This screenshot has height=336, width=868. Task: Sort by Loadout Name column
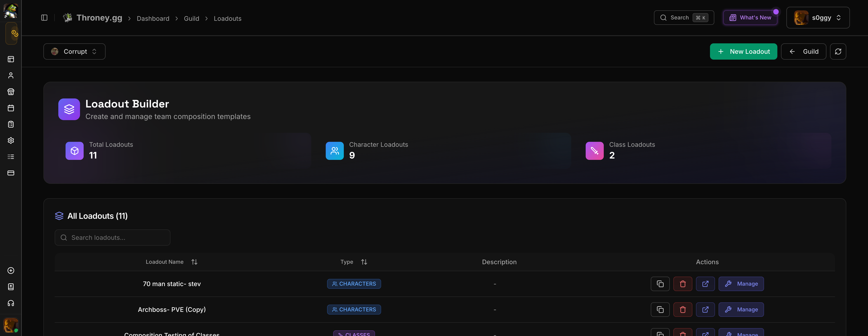[172, 262]
